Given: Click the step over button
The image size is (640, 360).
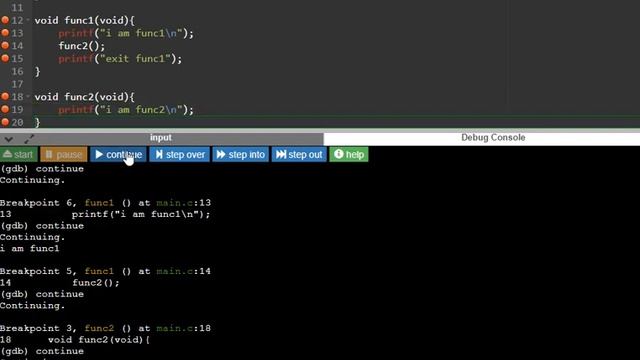Looking at the screenshot, I should [x=180, y=155].
